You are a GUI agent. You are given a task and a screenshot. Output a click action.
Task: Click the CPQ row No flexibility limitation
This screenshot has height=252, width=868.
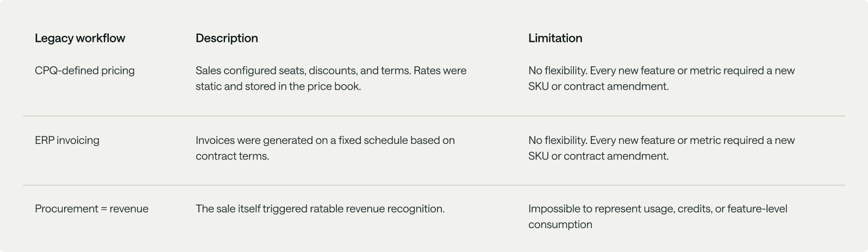(x=661, y=78)
